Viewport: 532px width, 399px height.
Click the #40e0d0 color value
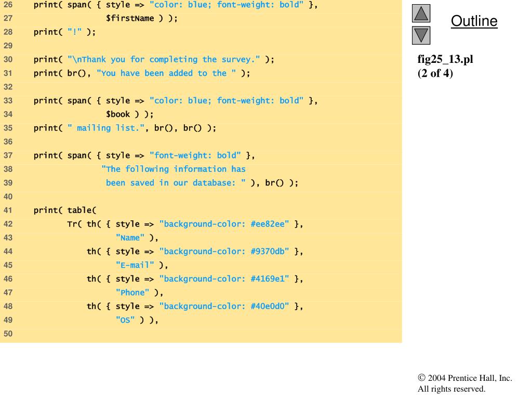pos(268,307)
